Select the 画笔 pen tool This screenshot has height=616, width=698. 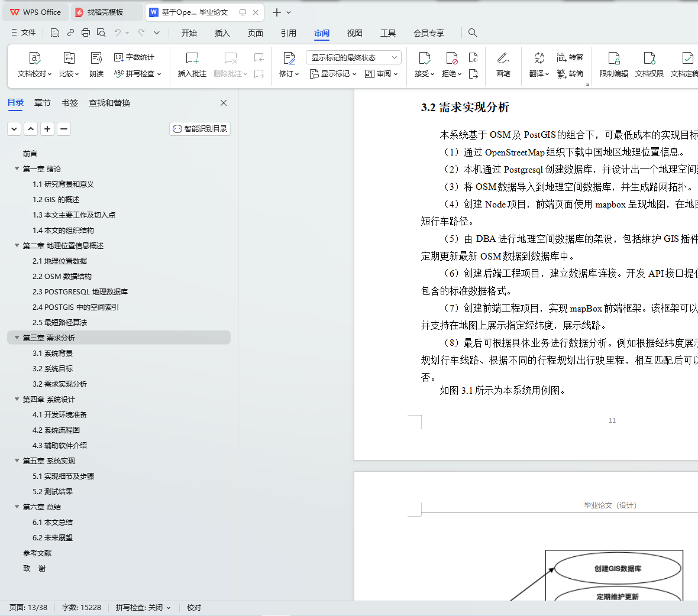(x=503, y=65)
